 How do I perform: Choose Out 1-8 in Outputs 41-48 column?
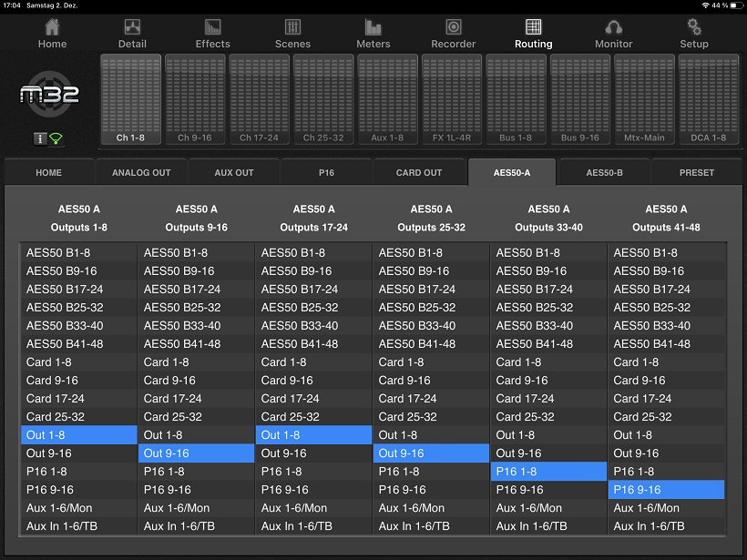[666, 434]
